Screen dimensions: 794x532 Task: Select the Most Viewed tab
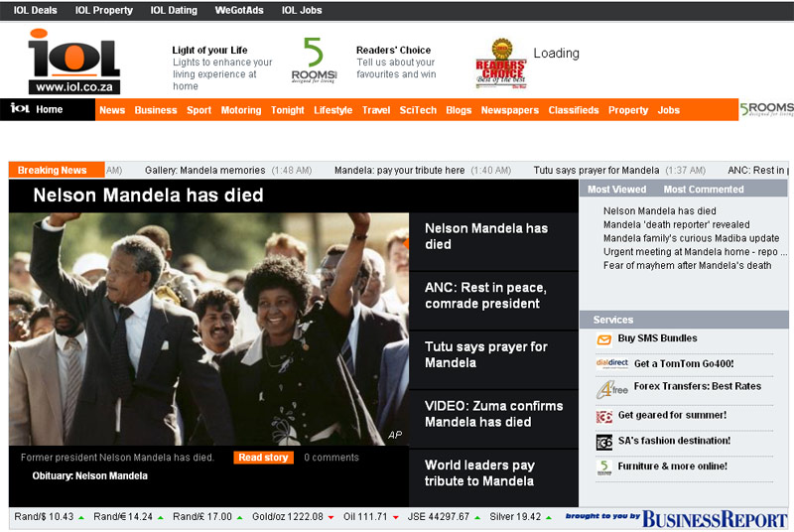(x=616, y=190)
